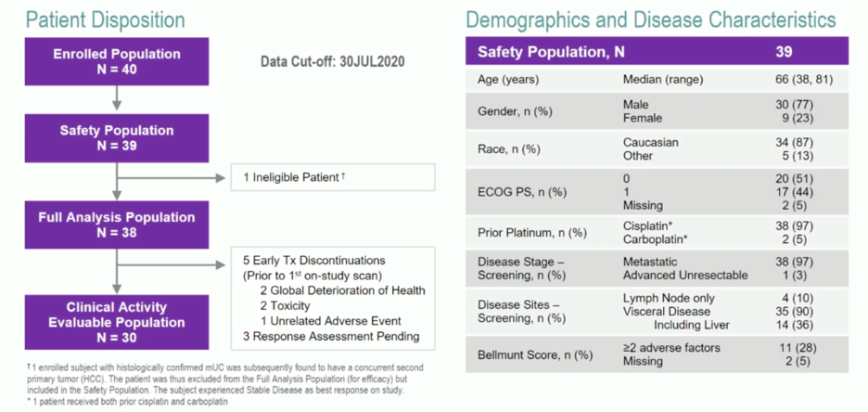Click the value 14 (36)
This screenshot has width=868, height=412.
[x=795, y=325]
